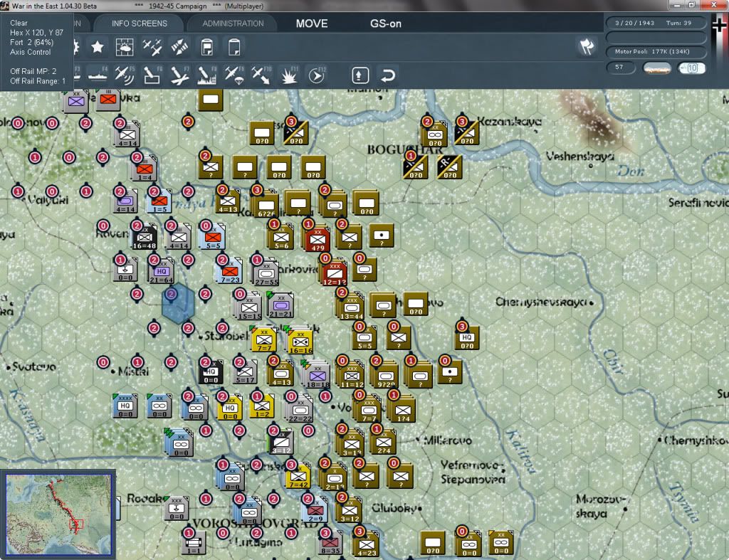Click the MOVE mode label

pos(312,23)
